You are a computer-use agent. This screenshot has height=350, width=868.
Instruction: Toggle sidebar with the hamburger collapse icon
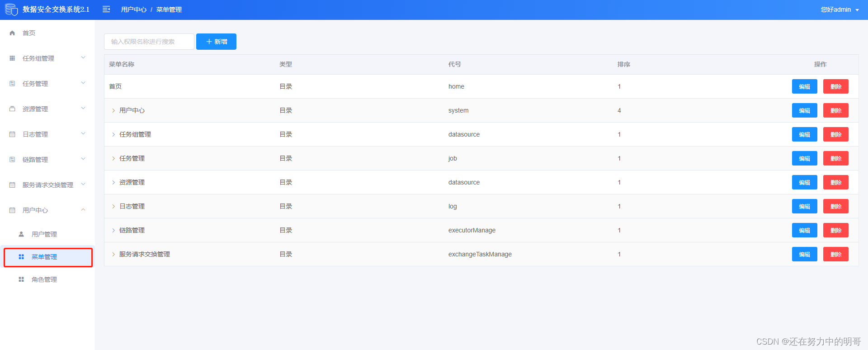[106, 9]
